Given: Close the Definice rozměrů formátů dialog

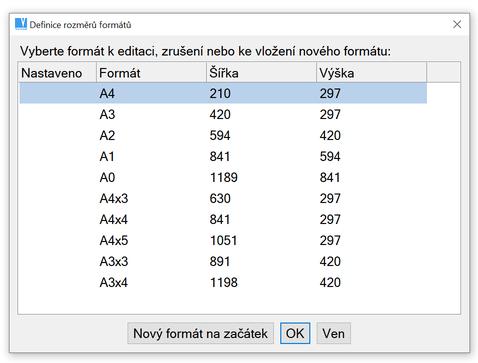Looking at the screenshot, I should (457, 24).
